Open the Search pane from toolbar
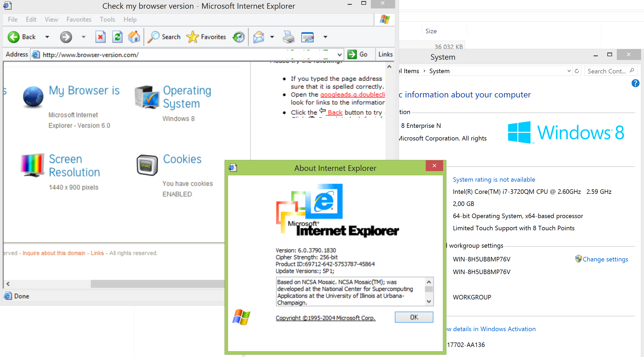644x357 pixels. pos(164,37)
